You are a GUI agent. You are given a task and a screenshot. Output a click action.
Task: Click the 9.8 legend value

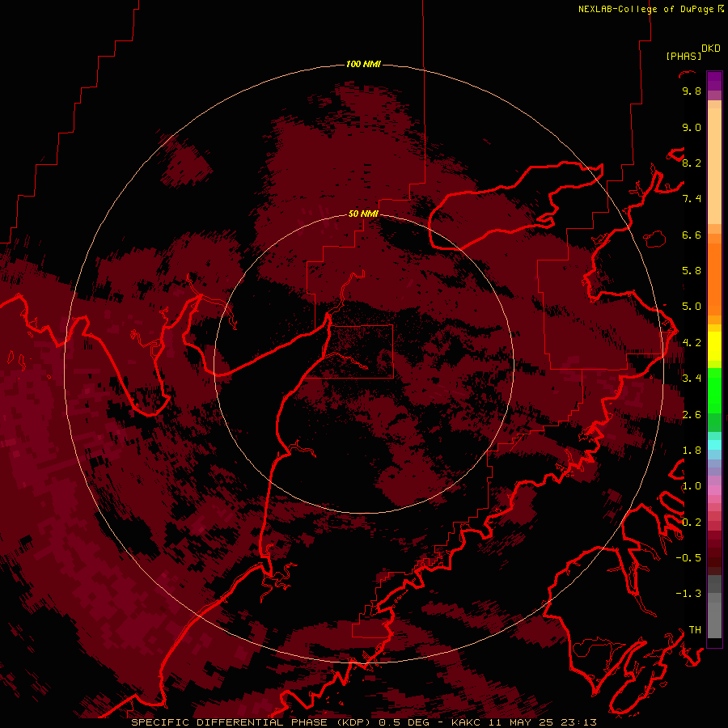692,91
